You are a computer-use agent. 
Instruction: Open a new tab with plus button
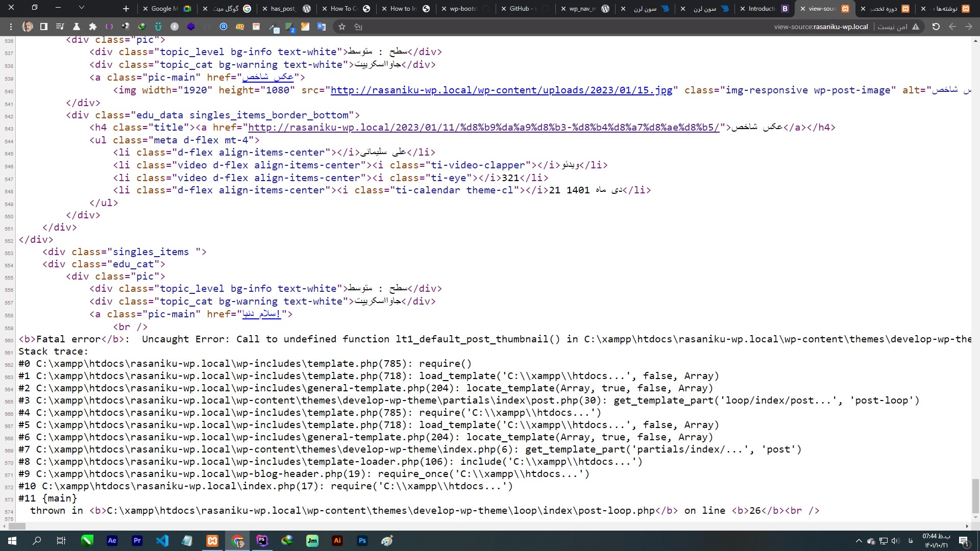point(126,8)
